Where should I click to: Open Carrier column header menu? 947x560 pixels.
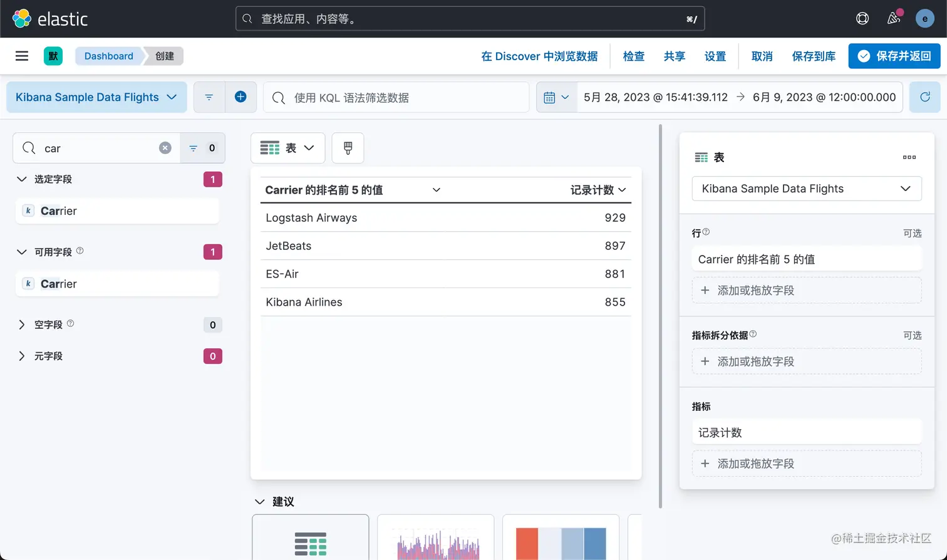437,190
